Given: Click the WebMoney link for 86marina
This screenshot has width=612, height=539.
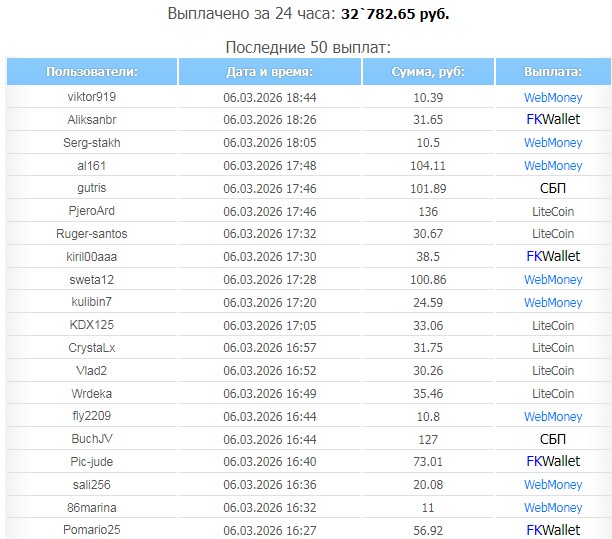Looking at the screenshot, I should pos(552,507).
